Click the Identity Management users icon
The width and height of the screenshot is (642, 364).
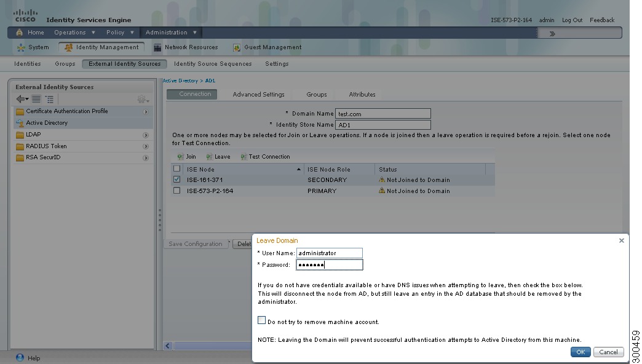click(68, 47)
